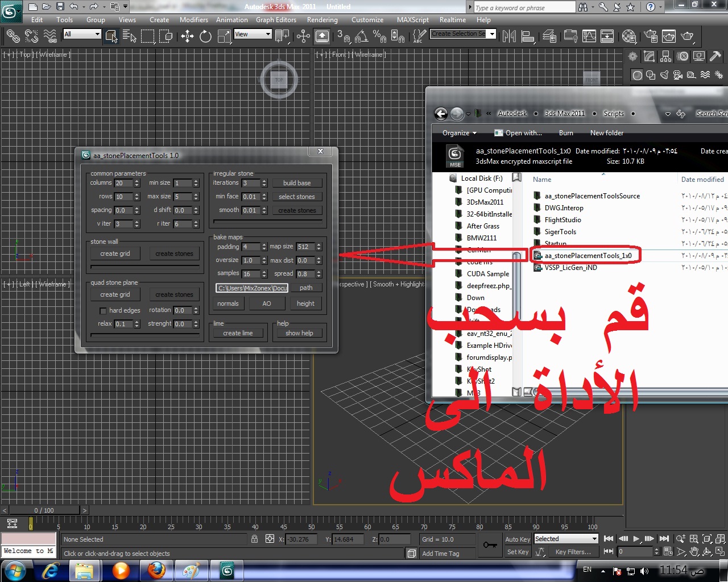Click the create lime button
Screen dimensions: 728x582
click(238, 333)
